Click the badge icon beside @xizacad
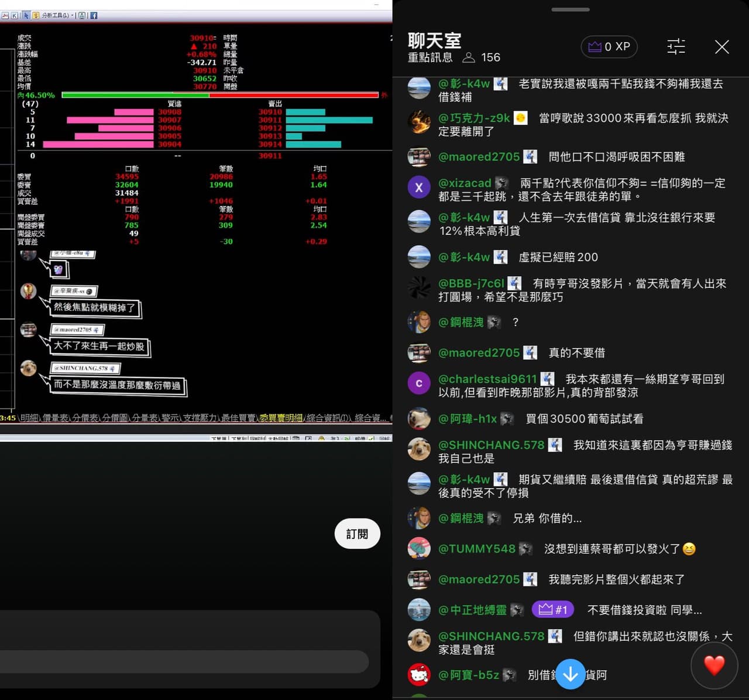 point(501,183)
